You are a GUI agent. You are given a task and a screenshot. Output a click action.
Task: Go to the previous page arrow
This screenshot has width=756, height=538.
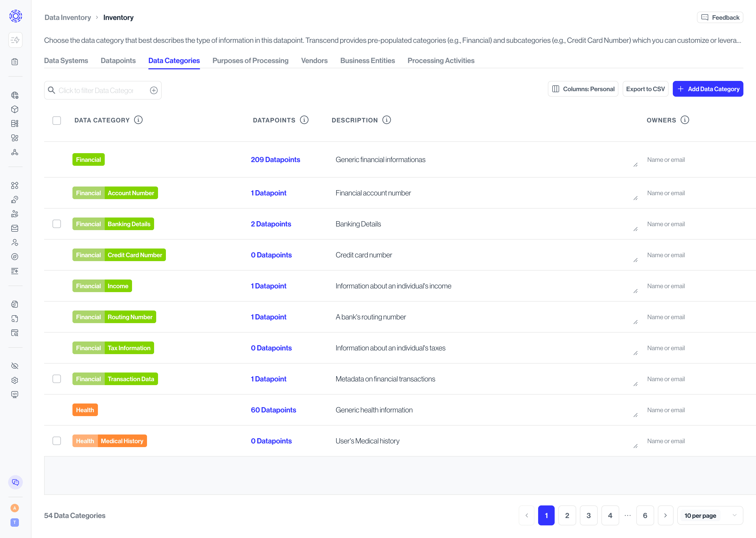click(527, 515)
